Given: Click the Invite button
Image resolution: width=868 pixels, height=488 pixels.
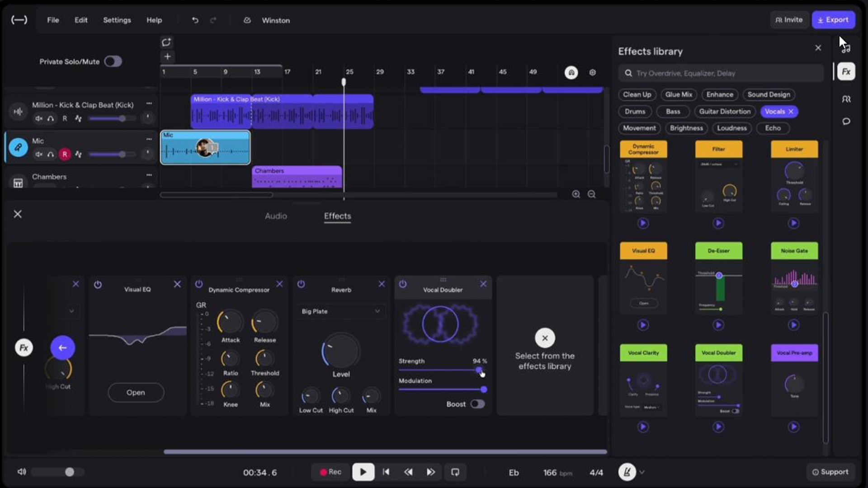Looking at the screenshot, I should click(789, 20).
